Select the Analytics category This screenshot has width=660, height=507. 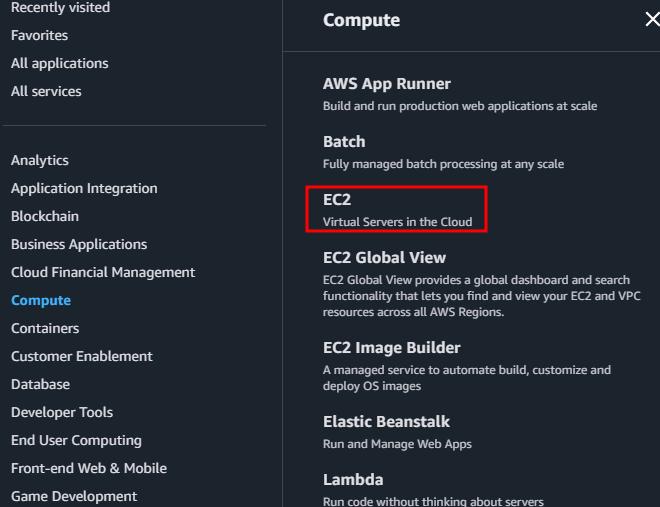pos(40,160)
